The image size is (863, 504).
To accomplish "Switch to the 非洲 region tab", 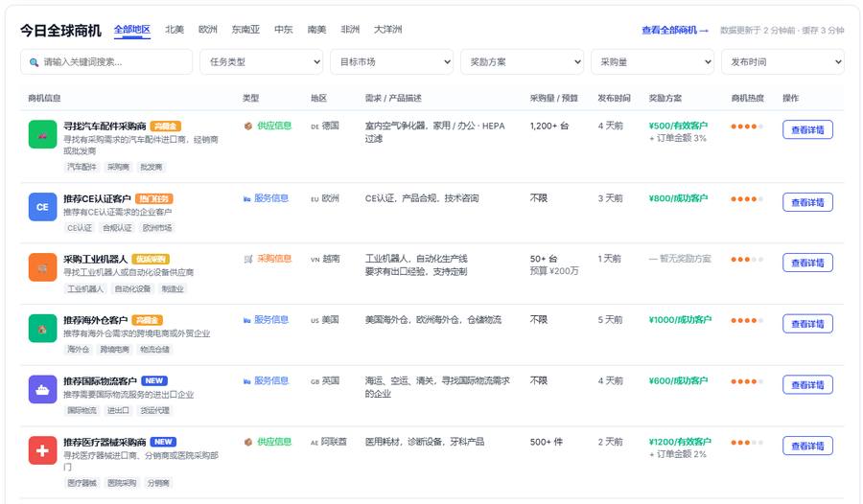I will point(350,30).
